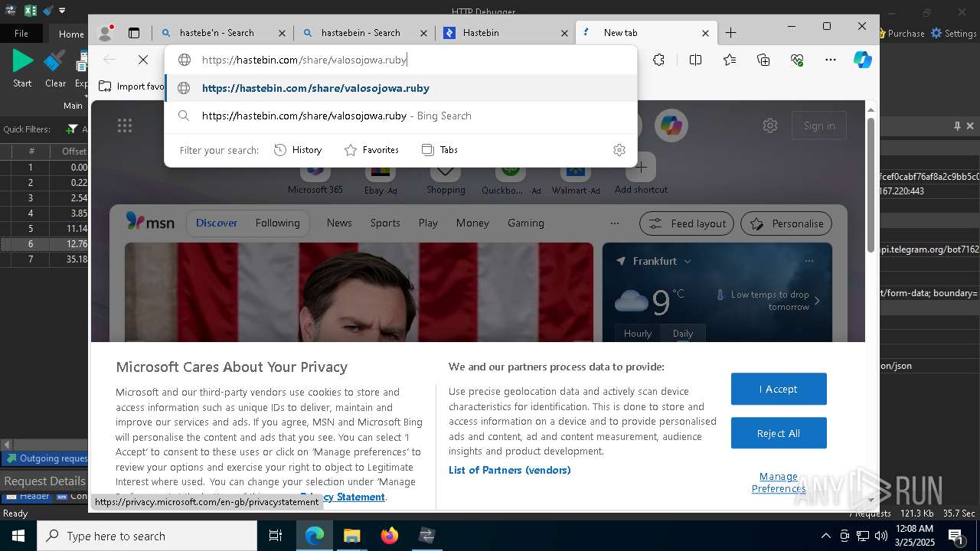Open Settings in HTTP Debugger
Image resolution: width=980 pixels, height=551 pixels.
click(953, 34)
